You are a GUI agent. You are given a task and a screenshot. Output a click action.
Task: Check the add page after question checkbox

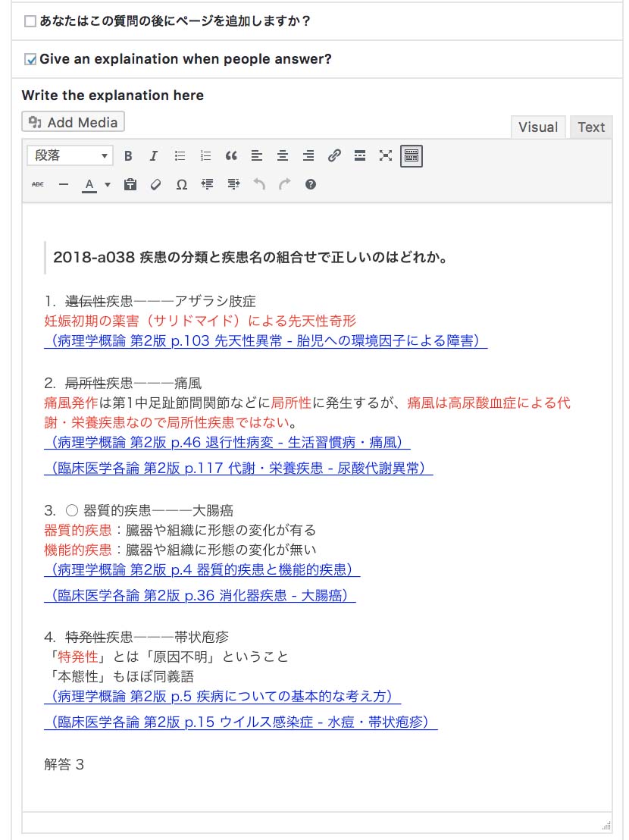pyautogui.click(x=30, y=21)
